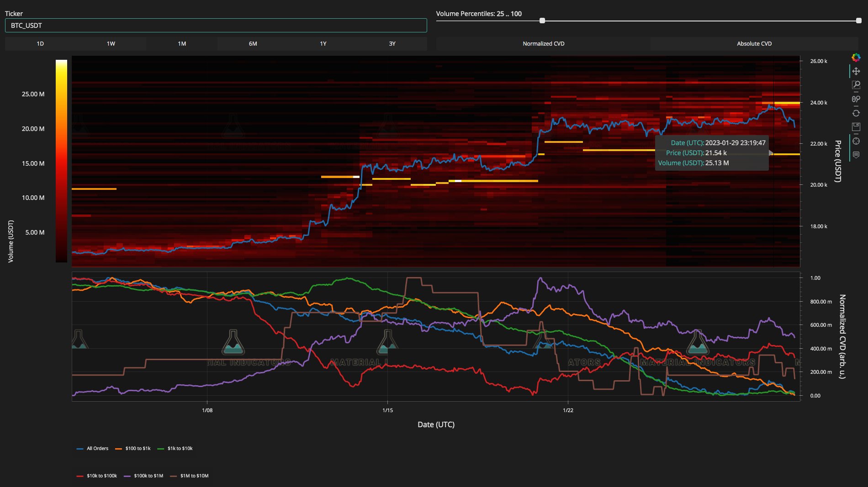Viewport: 868px width, 487px height.
Task: Toggle the Hover tooltip tool
Action: (856, 155)
